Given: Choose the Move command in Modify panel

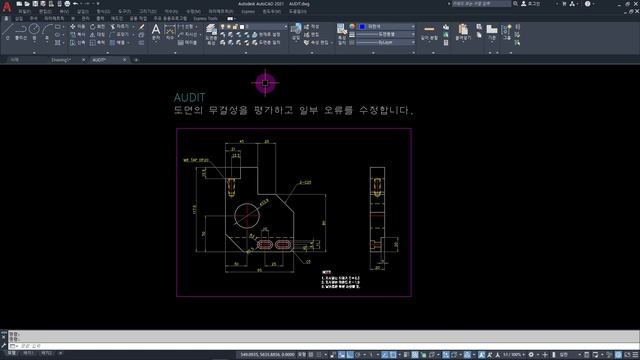Looking at the screenshot, I should [x=78, y=27].
